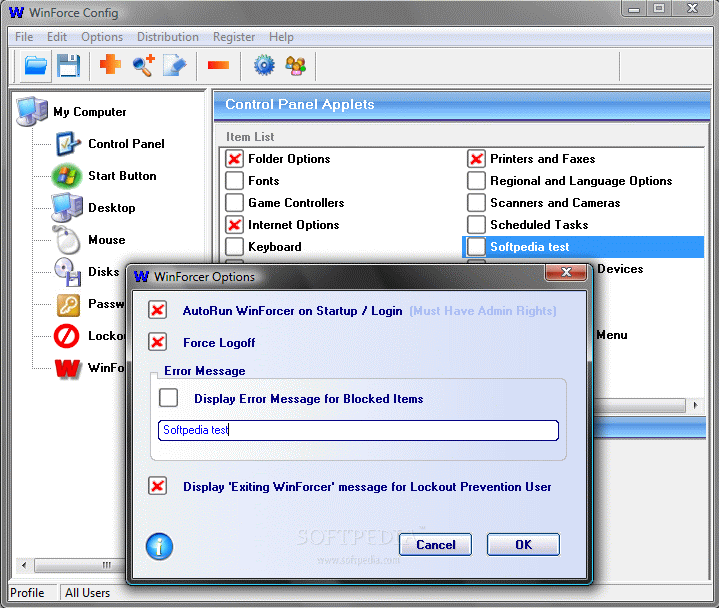Minimize the WinForce Config window

point(634,8)
